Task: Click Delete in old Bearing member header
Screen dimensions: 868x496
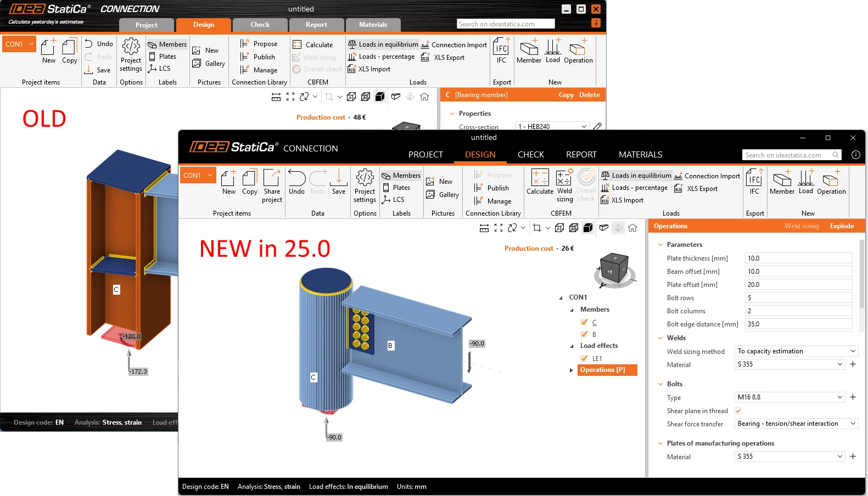Action: tap(589, 95)
